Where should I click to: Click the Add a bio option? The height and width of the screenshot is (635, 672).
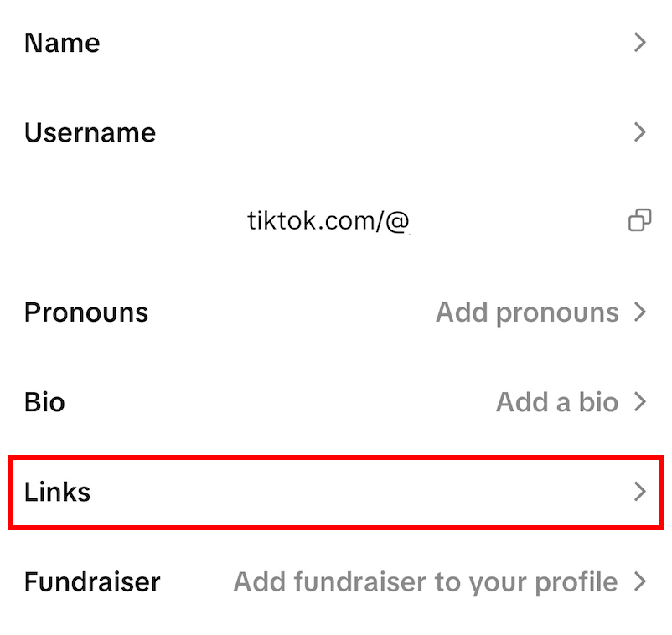click(557, 402)
